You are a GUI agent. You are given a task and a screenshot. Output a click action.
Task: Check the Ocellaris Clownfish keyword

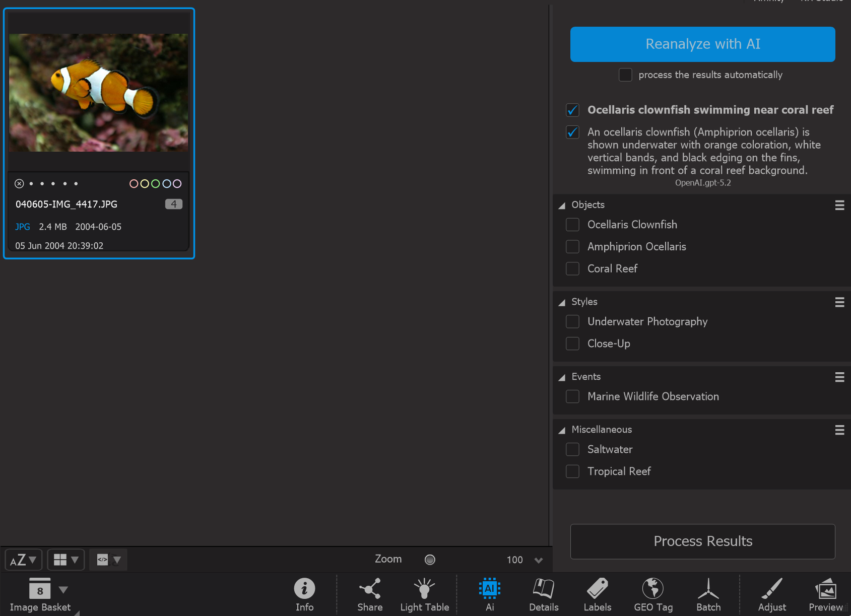(572, 225)
